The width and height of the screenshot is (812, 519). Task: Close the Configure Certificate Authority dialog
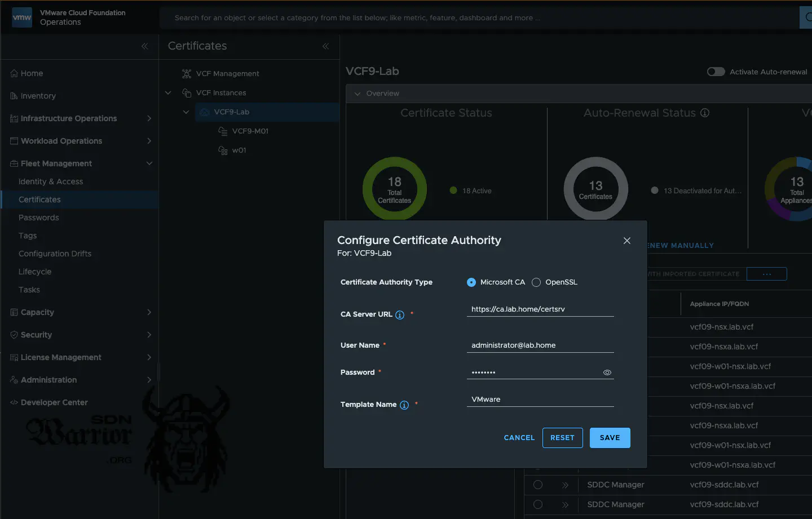(627, 241)
